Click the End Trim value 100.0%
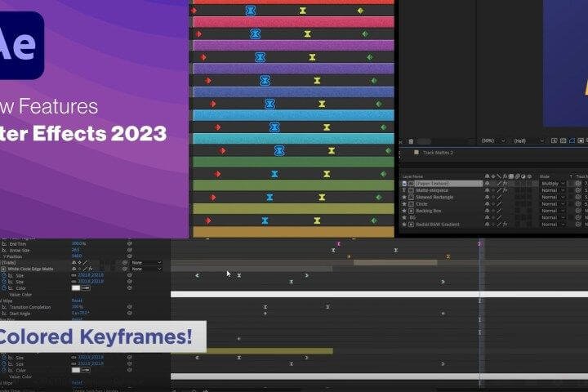 [x=78, y=244]
